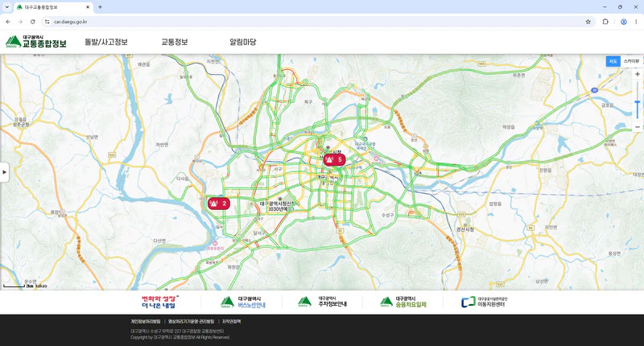This screenshot has height=346, width=644.
Task: View site information icon in address bar
Action: pos(47,22)
